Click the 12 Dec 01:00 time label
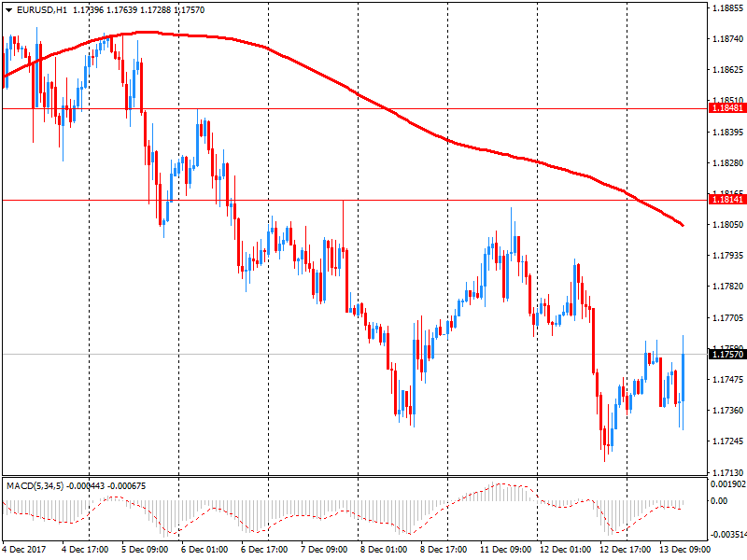 [x=566, y=550]
